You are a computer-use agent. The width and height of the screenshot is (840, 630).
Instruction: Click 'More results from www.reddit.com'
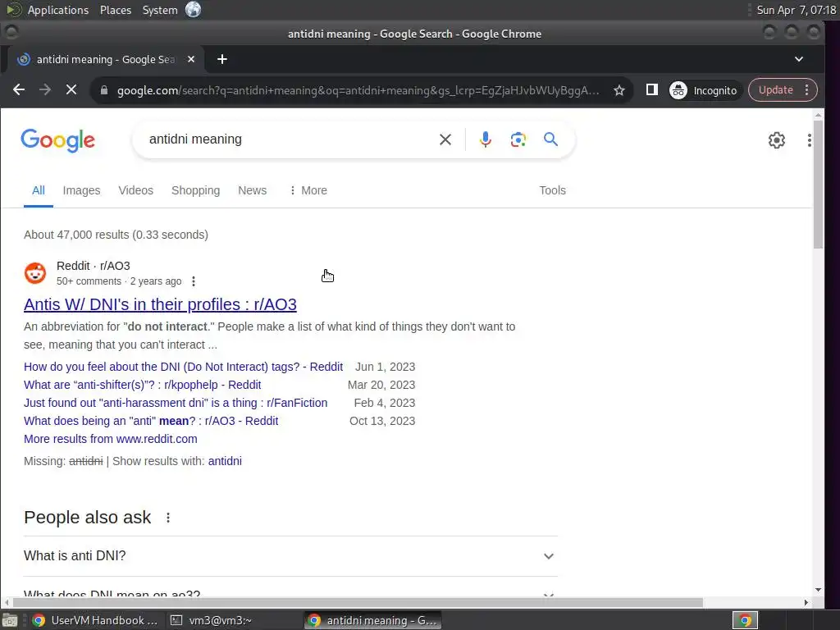(111, 440)
